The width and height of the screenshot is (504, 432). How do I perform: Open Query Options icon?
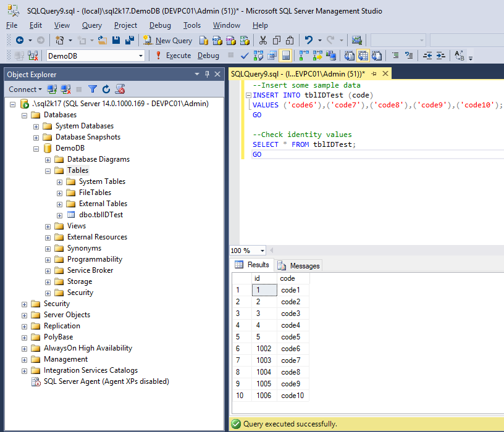pyautogui.click(x=272, y=56)
